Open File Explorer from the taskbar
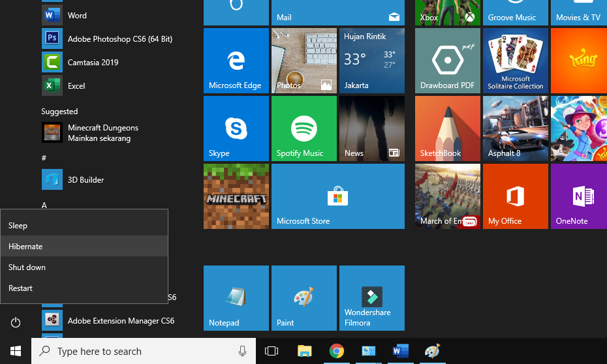 [305, 351]
